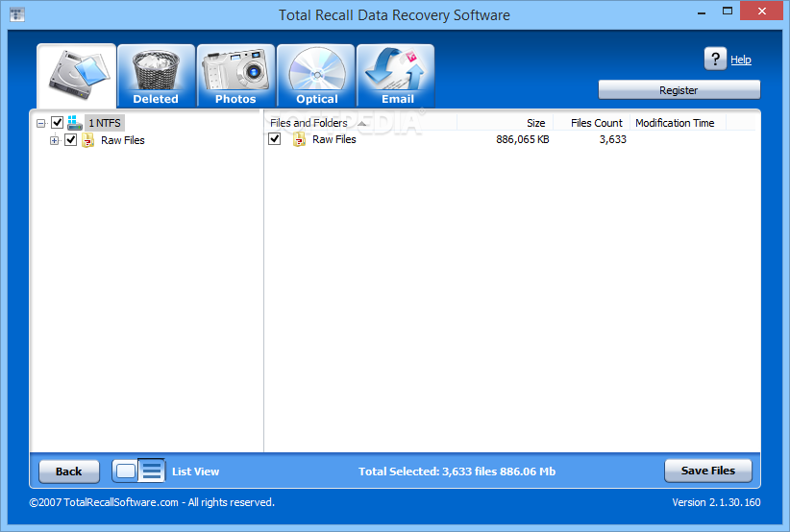Viewport: 790px width, 532px height.
Task: Collapse the 1 NTFS tree node
Action: click(41, 123)
